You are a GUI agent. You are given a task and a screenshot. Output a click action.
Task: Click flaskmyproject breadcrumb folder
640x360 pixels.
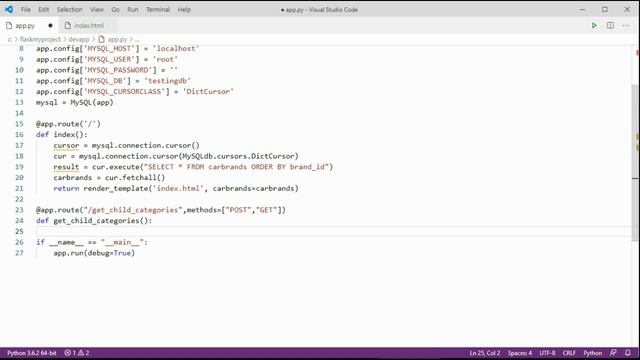coord(40,39)
